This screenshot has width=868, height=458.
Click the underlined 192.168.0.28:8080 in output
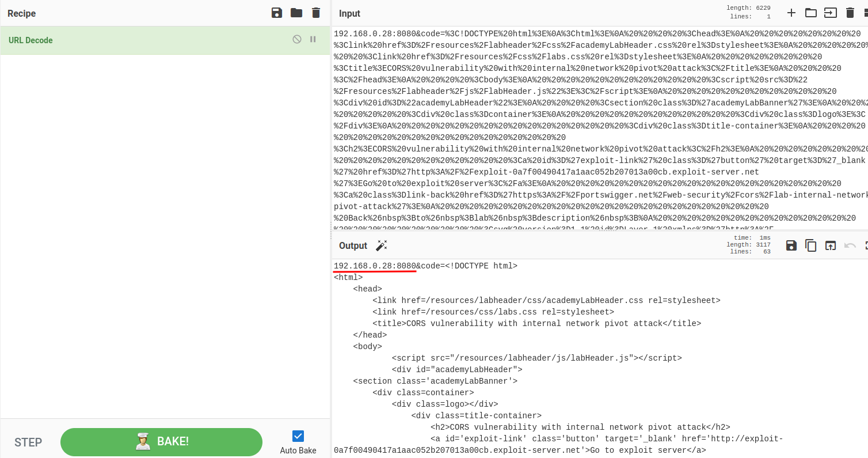[x=375, y=266]
